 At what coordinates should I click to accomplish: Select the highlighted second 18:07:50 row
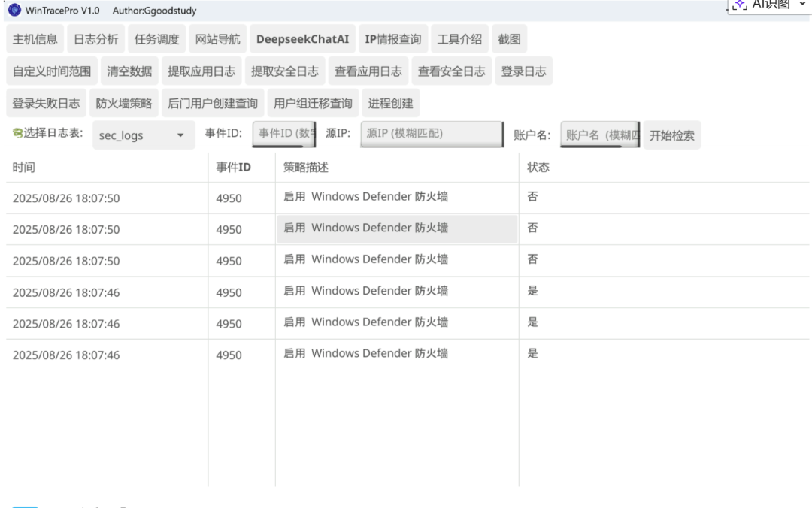coord(408,229)
